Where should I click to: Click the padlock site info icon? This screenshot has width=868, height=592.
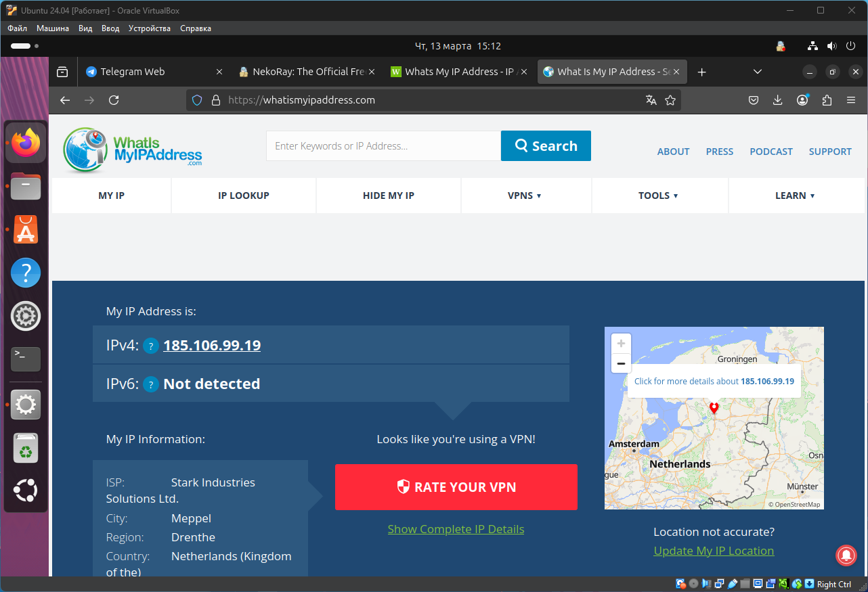coord(216,100)
